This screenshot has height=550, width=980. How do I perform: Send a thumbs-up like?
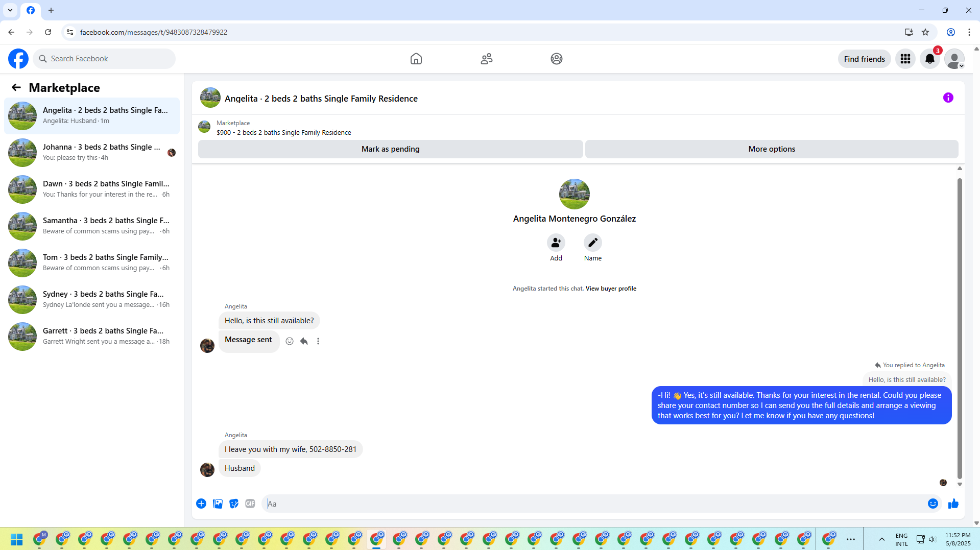click(x=953, y=504)
